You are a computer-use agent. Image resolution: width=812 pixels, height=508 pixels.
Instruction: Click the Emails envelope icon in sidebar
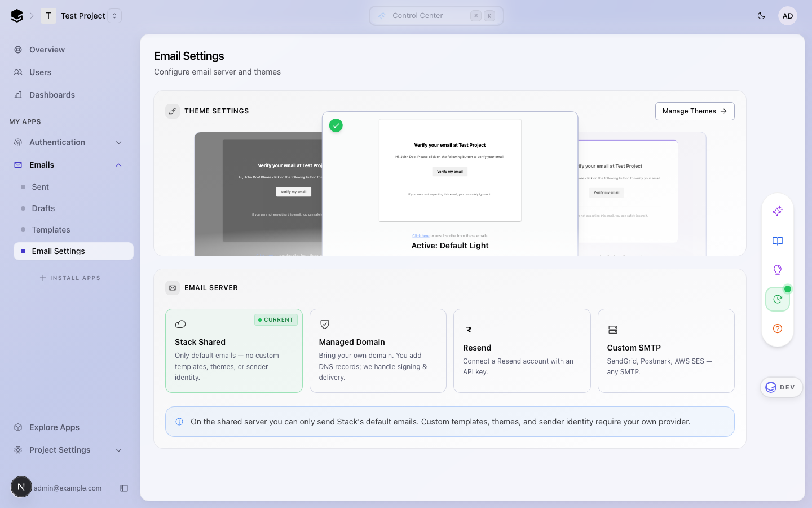(x=18, y=165)
